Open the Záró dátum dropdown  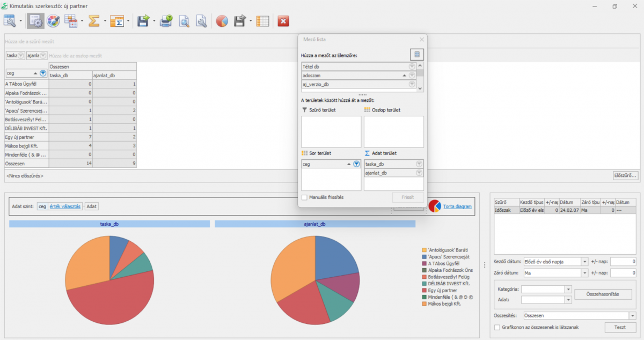[584, 273]
